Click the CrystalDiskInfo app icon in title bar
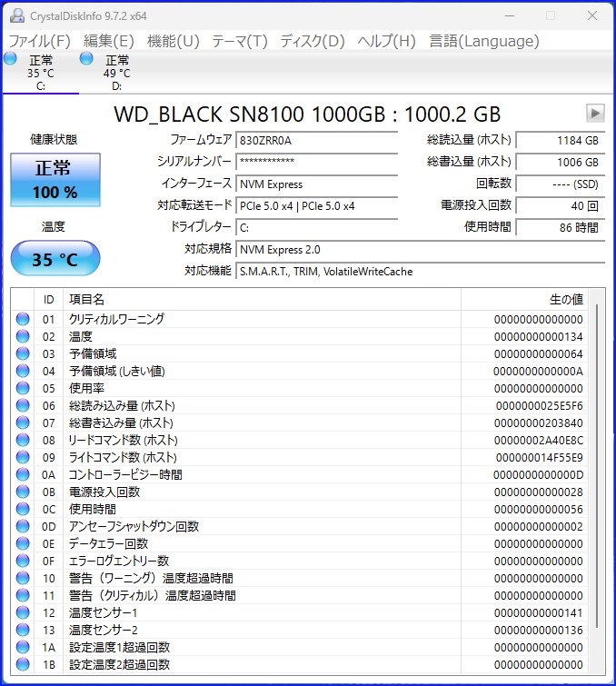This screenshot has width=616, height=686. point(17,16)
